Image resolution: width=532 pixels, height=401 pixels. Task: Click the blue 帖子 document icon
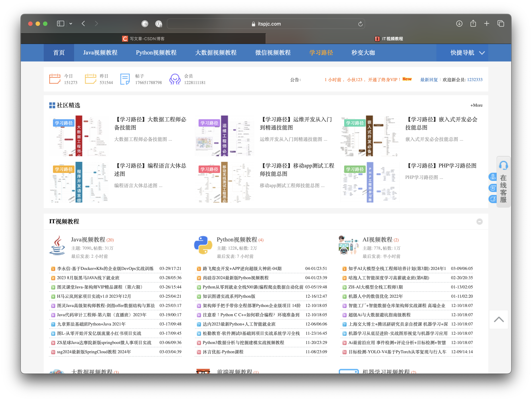125,79
